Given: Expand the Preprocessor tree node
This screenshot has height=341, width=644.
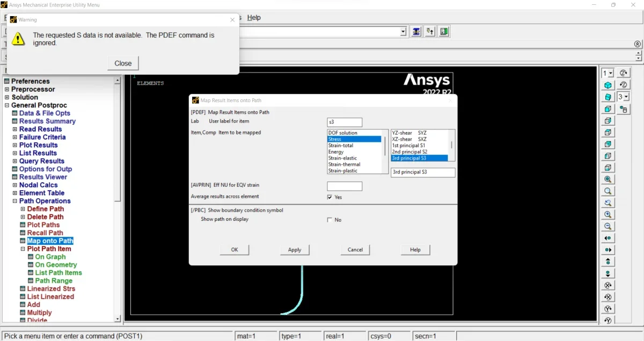Looking at the screenshot, I should pyautogui.click(x=7, y=89).
